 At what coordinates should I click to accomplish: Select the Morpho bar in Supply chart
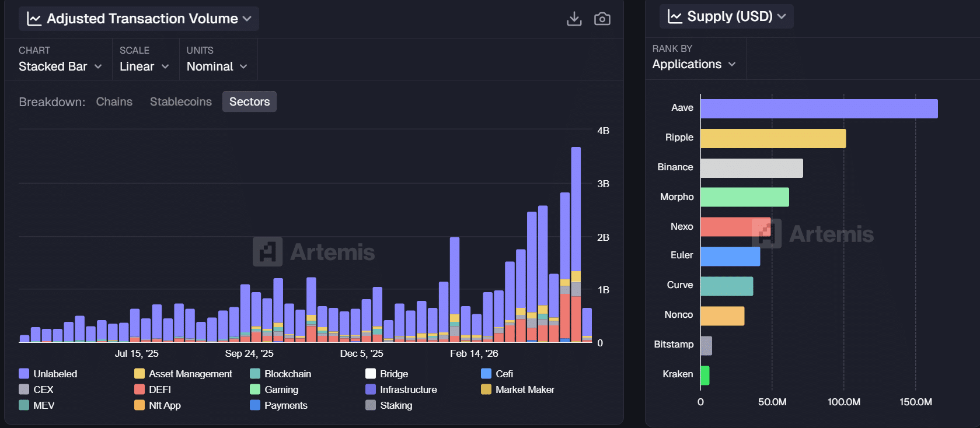coord(745,197)
